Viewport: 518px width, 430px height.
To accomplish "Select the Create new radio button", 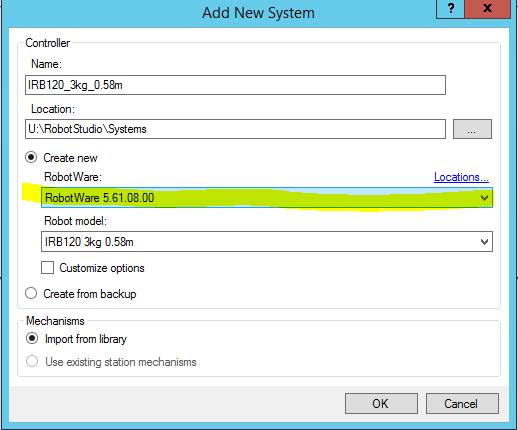I will coord(31,157).
